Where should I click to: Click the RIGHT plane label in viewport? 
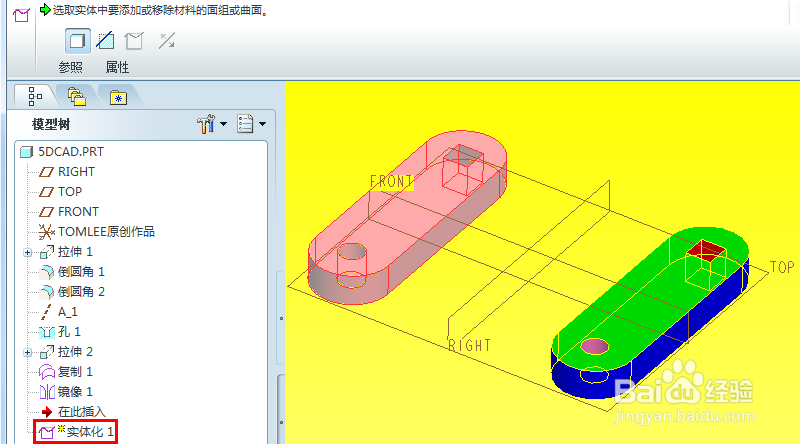coord(469,346)
